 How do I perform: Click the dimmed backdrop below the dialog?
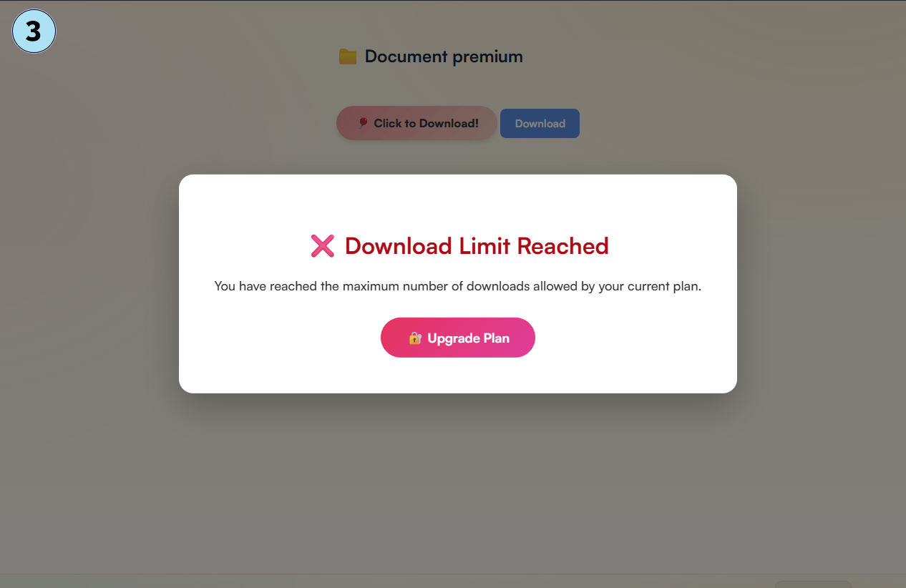coord(458,486)
